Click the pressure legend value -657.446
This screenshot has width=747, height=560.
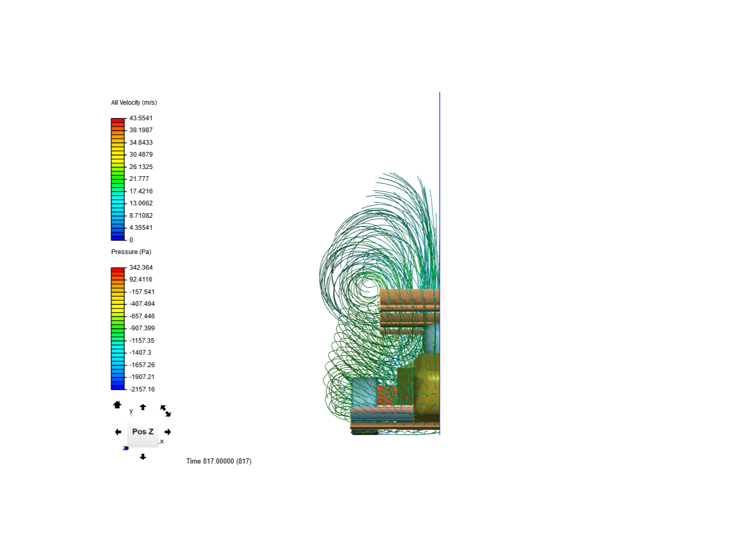click(142, 316)
